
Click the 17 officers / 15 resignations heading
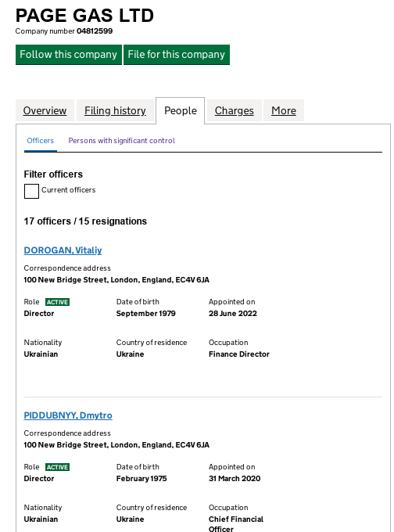pos(85,221)
